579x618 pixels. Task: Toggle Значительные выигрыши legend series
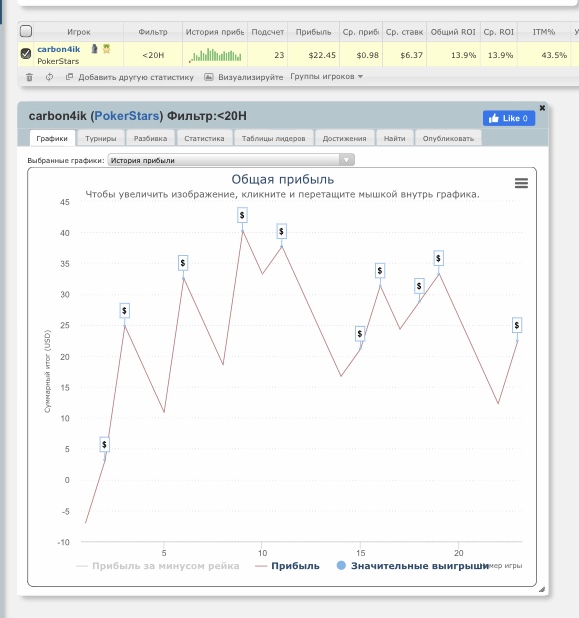(x=413, y=566)
